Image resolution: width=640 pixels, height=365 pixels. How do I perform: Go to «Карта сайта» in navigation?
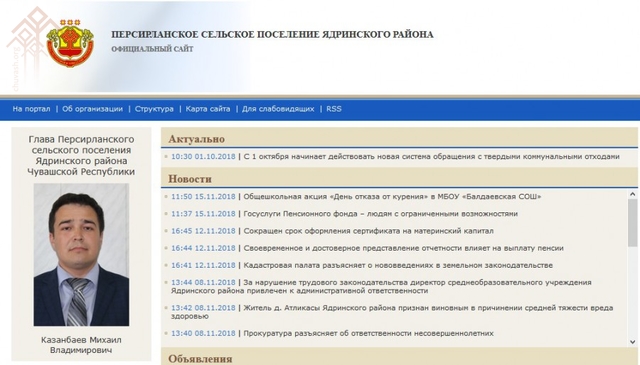coord(208,109)
